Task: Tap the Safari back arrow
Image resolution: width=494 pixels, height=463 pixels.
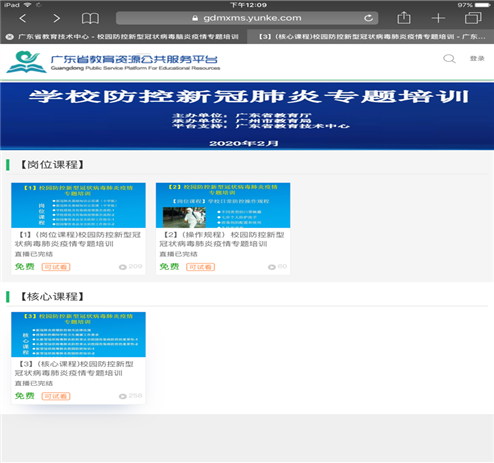Action: point(22,18)
